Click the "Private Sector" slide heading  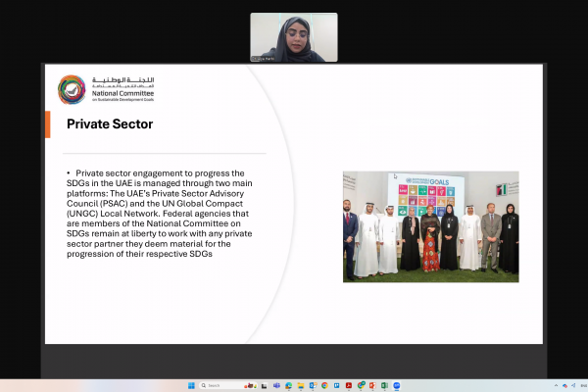[x=109, y=124]
